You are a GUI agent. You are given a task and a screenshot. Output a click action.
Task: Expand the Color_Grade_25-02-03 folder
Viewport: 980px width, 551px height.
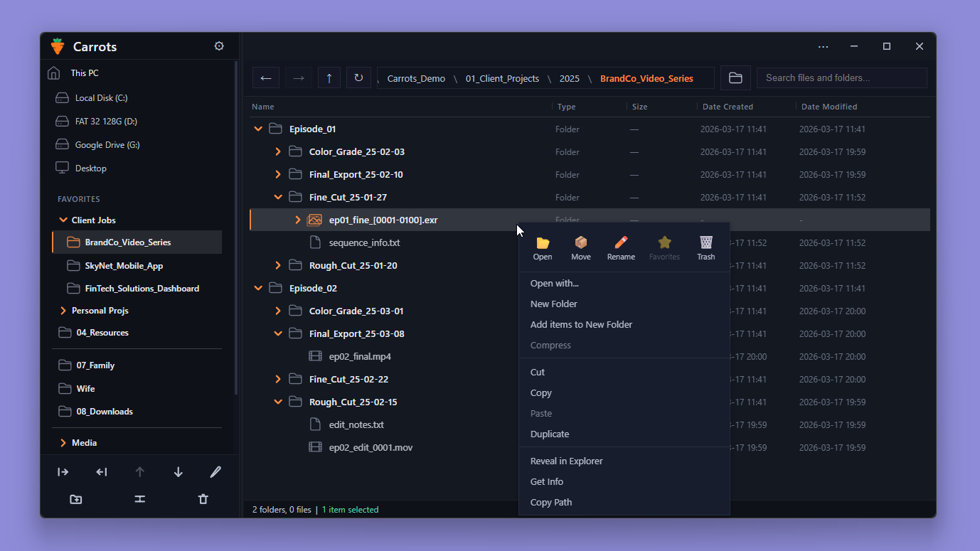278,152
